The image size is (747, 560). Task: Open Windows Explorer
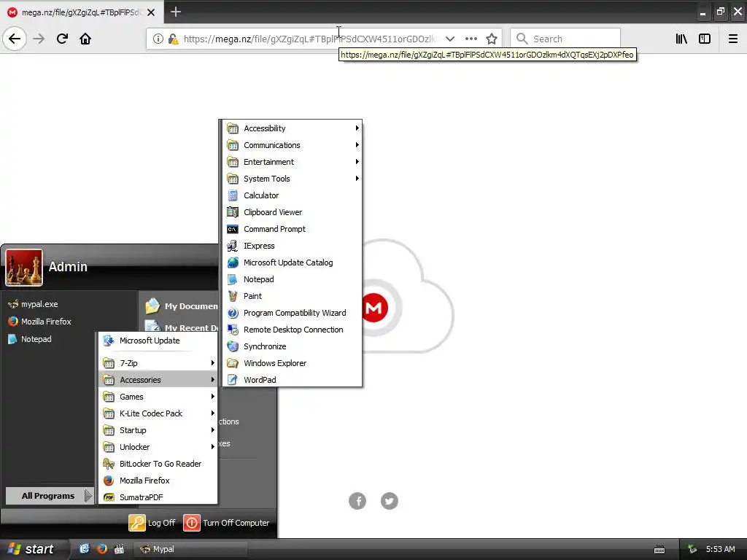[x=292, y=363]
